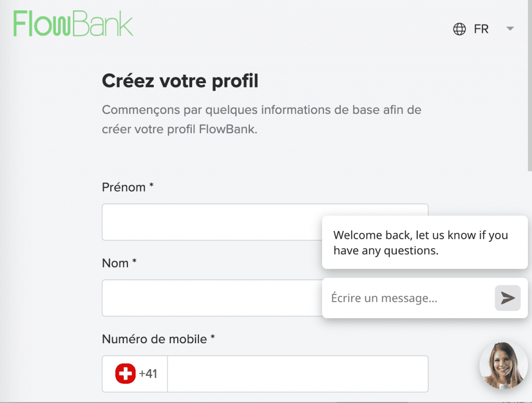Click the mobile number input field
This screenshot has height=403, width=532.
click(298, 373)
